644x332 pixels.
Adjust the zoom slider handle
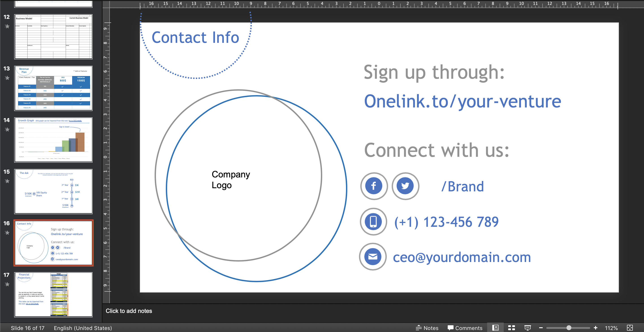click(x=569, y=328)
